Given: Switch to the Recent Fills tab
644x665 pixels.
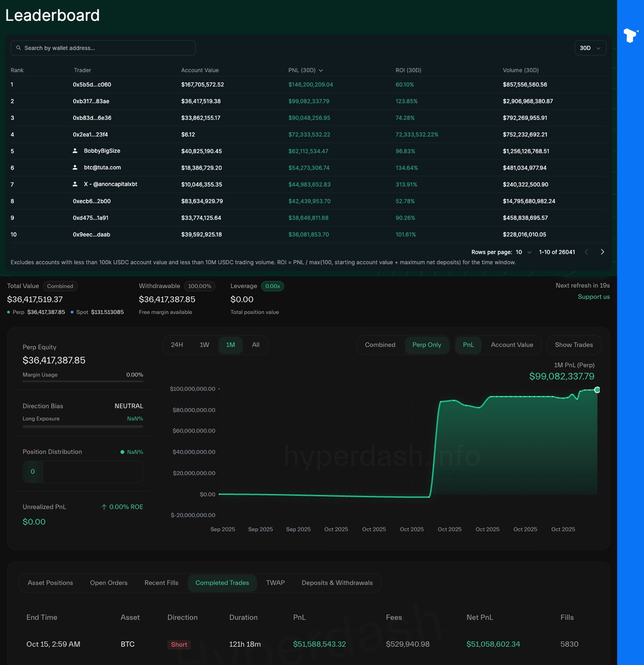Looking at the screenshot, I should [x=161, y=583].
